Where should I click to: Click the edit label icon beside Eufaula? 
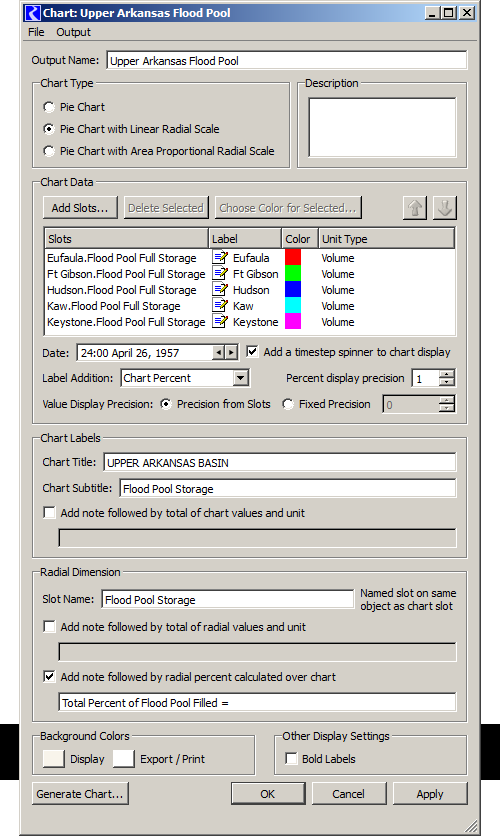click(220, 258)
